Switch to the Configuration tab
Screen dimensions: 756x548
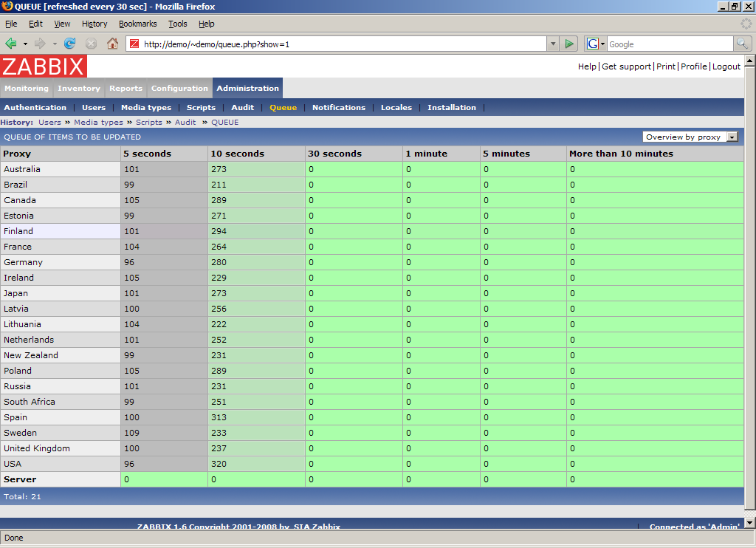tap(180, 89)
